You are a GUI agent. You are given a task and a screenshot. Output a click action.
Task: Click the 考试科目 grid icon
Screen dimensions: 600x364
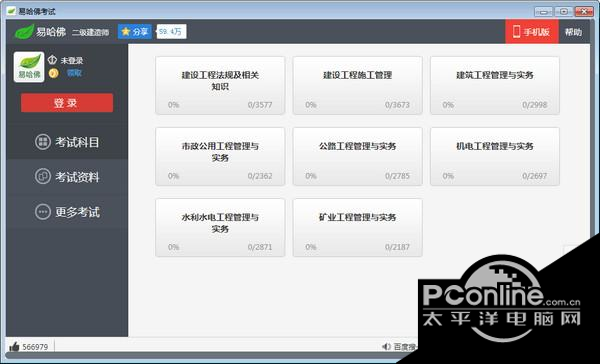[43, 142]
